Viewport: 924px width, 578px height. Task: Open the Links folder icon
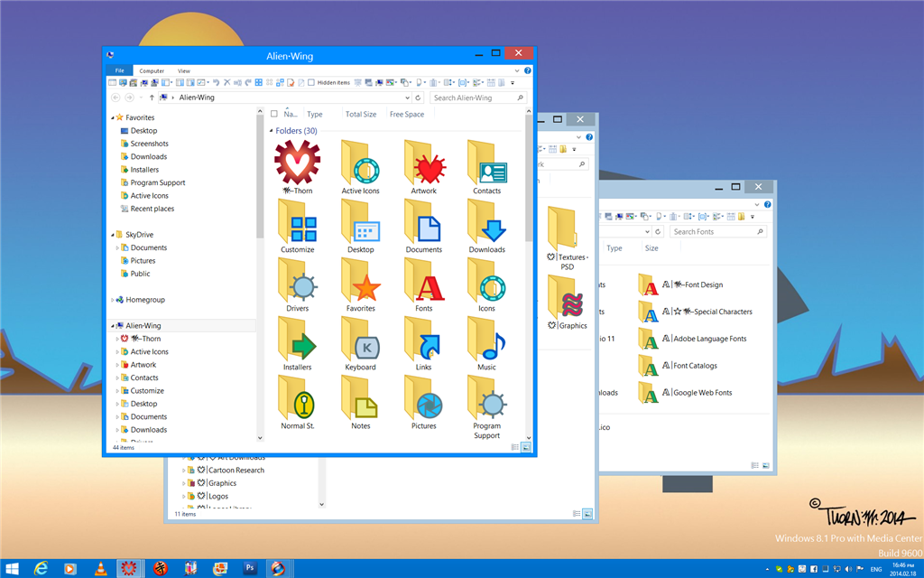coord(424,338)
